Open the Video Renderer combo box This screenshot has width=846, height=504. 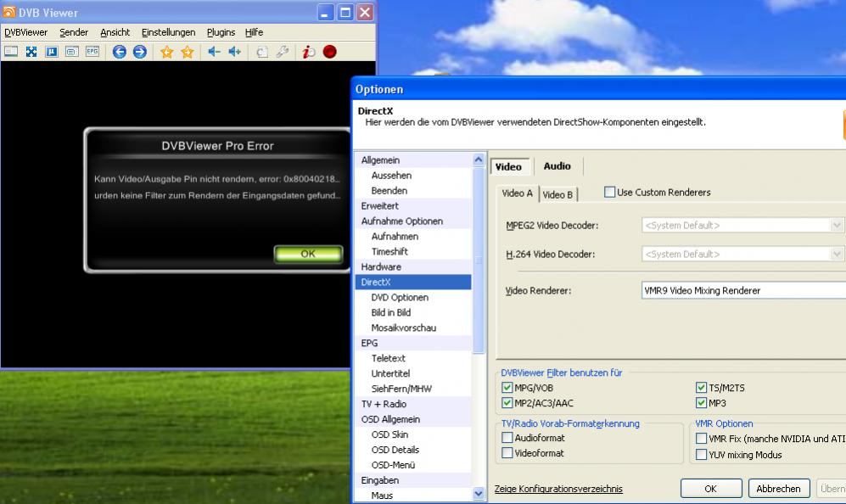coord(743,290)
